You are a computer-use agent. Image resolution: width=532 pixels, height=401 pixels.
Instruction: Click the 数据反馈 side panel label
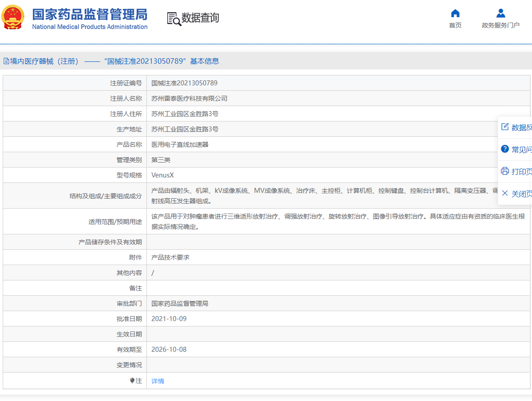[x=522, y=127]
